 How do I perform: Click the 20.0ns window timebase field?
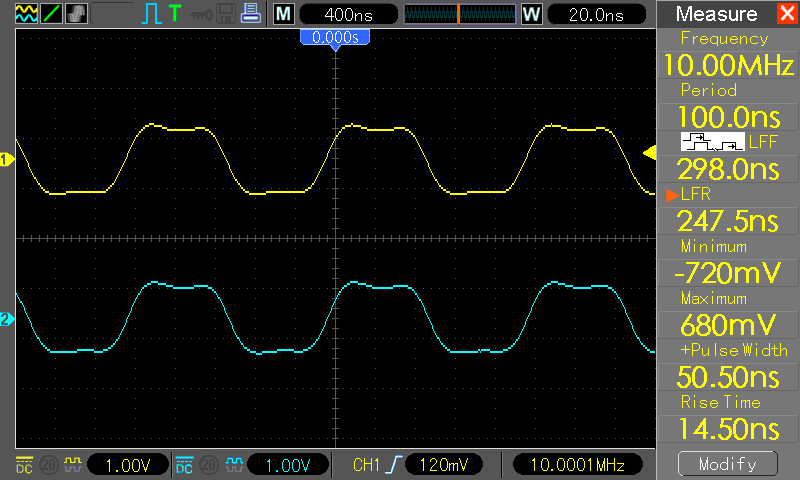(596, 14)
